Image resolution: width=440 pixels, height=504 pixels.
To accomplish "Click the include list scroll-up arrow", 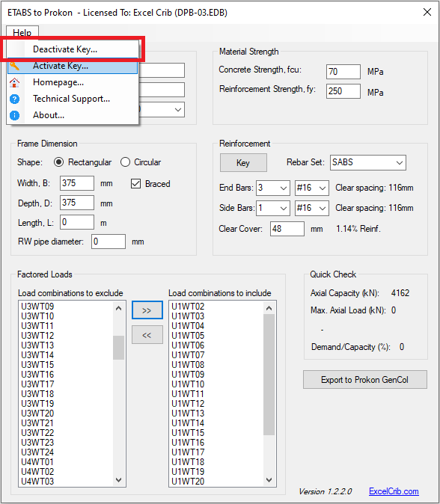I will [x=269, y=308].
